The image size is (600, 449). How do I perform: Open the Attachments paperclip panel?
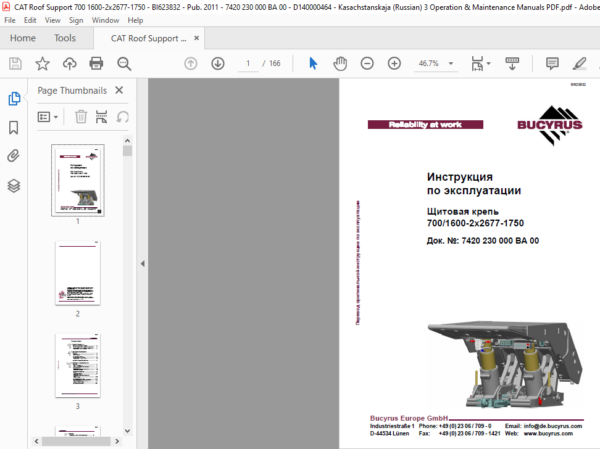click(x=13, y=156)
